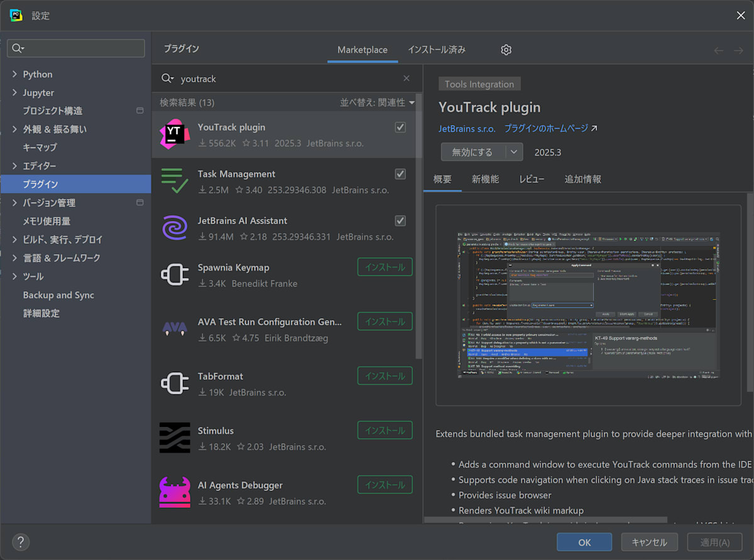
Task: Expand the Jupyter settings node
Action: click(14, 92)
